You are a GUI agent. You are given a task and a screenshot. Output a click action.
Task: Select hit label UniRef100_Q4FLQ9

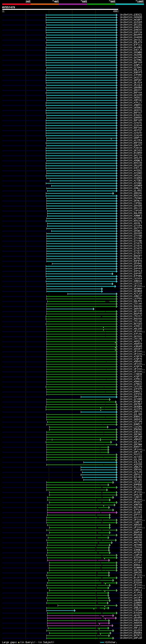[131, 638]
